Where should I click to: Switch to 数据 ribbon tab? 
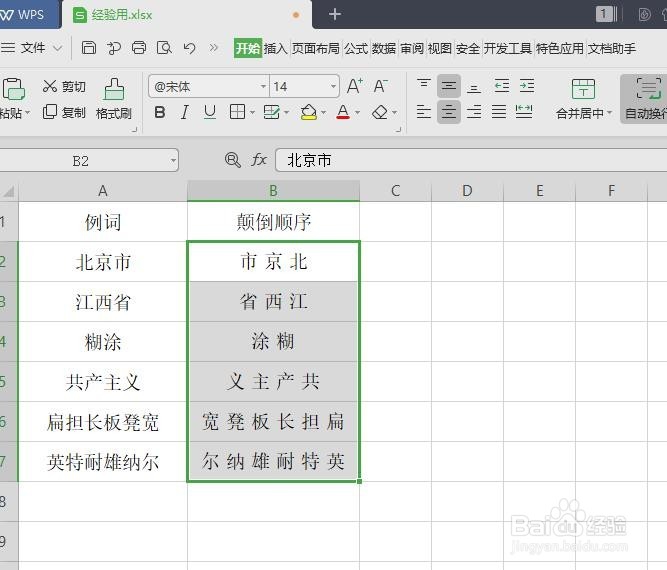point(384,48)
